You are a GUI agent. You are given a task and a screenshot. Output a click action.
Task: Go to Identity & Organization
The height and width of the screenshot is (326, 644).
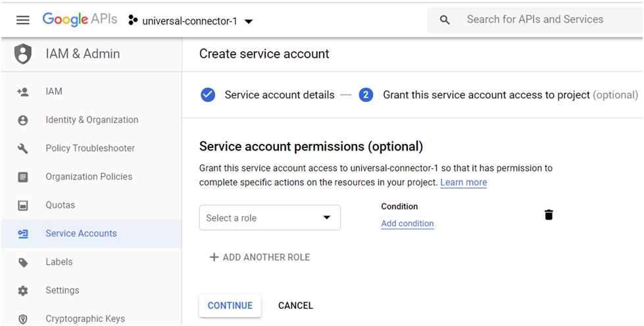(91, 120)
